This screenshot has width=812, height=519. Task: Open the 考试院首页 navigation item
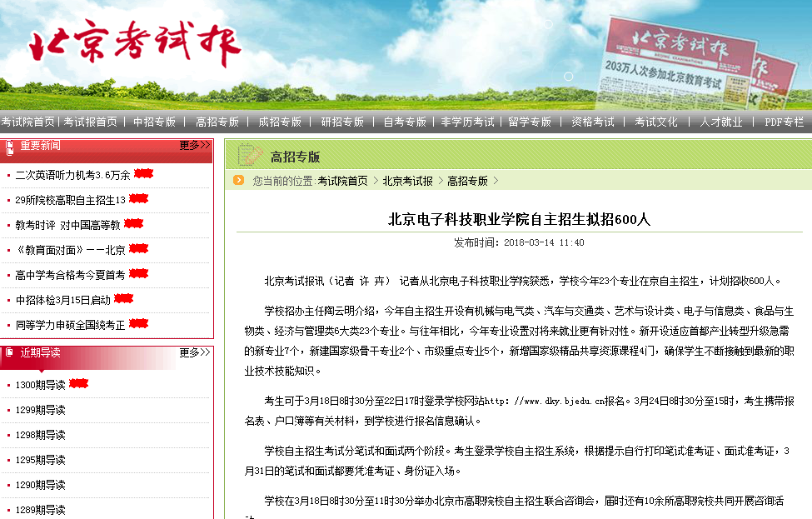point(27,122)
